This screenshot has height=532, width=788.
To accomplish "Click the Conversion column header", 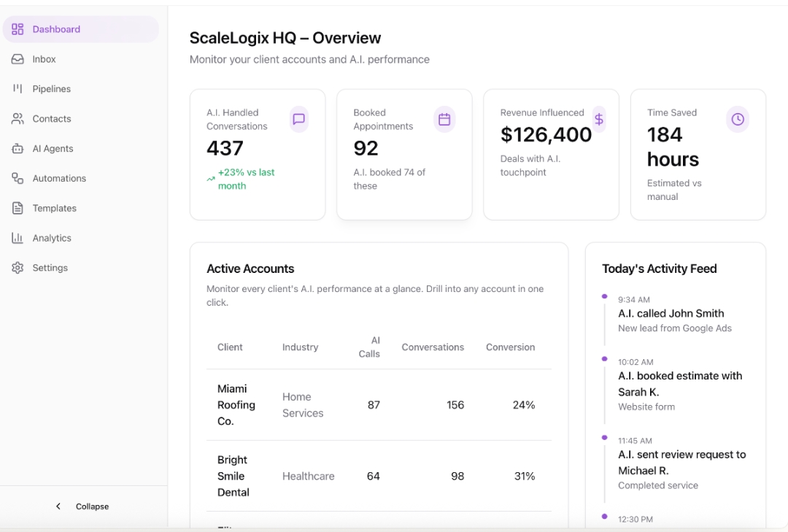I will pyautogui.click(x=510, y=347).
